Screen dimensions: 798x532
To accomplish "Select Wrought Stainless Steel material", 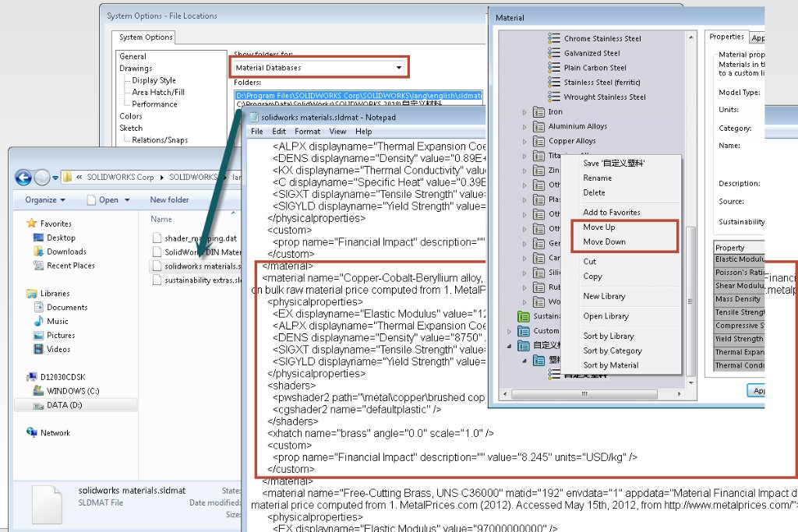I will pyautogui.click(x=605, y=97).
